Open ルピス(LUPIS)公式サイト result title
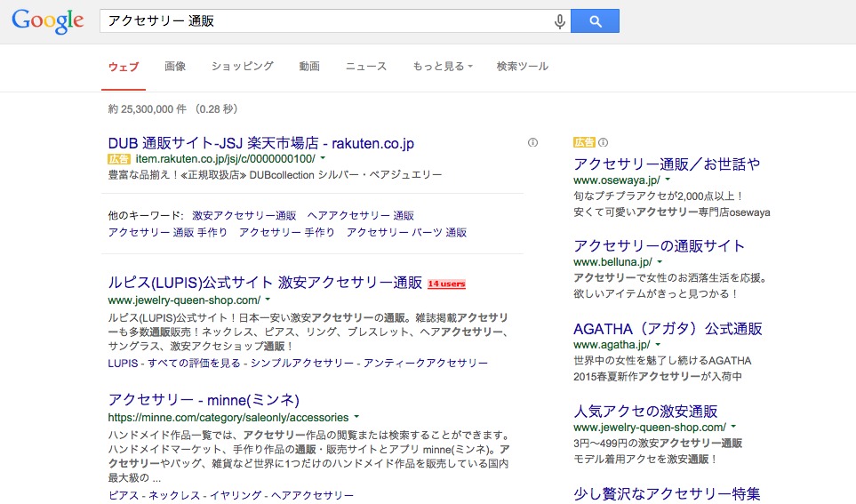The height and width of the screenshot is (504, 856). click(265, 283)
